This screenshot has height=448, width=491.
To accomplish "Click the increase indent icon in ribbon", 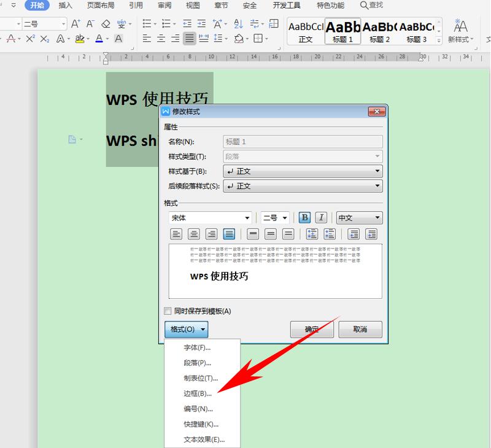I will click(202, 23).
